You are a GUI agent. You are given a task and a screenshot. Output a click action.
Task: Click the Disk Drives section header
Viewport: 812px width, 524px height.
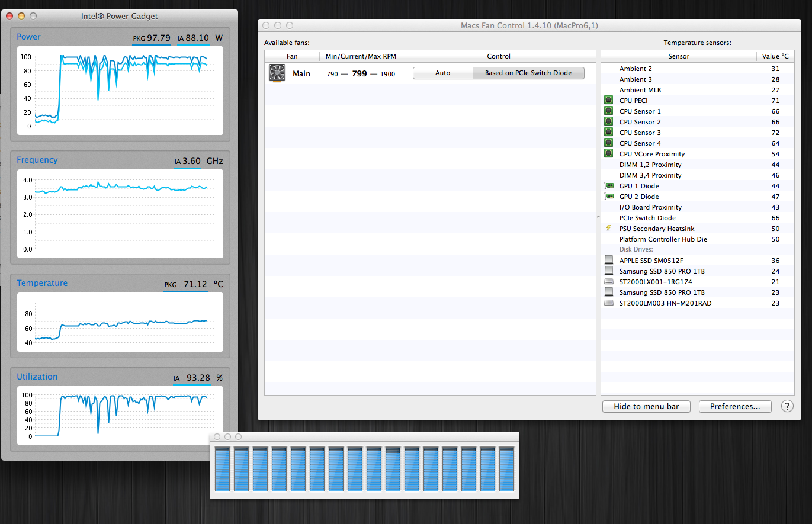click(636, 250)
